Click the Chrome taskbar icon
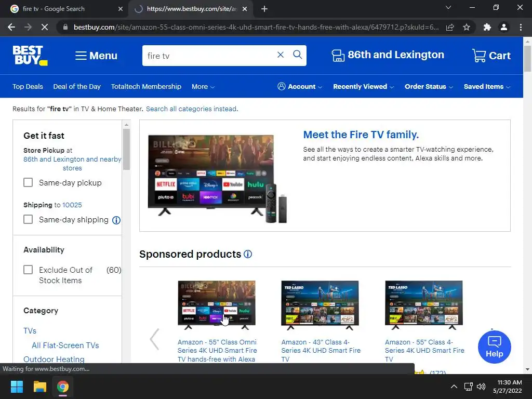532x399 pixels. click(63, 387)
